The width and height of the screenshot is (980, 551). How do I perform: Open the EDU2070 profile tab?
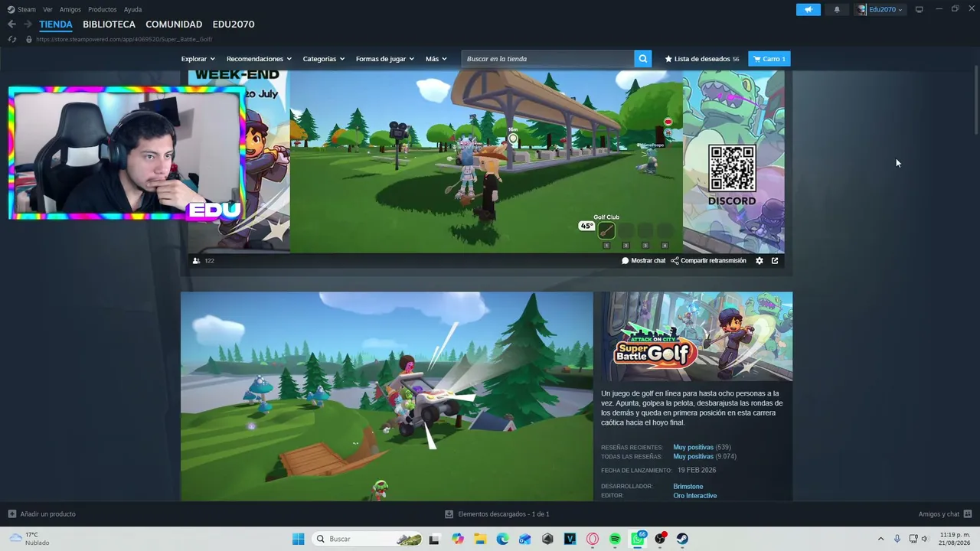[234, 24]
